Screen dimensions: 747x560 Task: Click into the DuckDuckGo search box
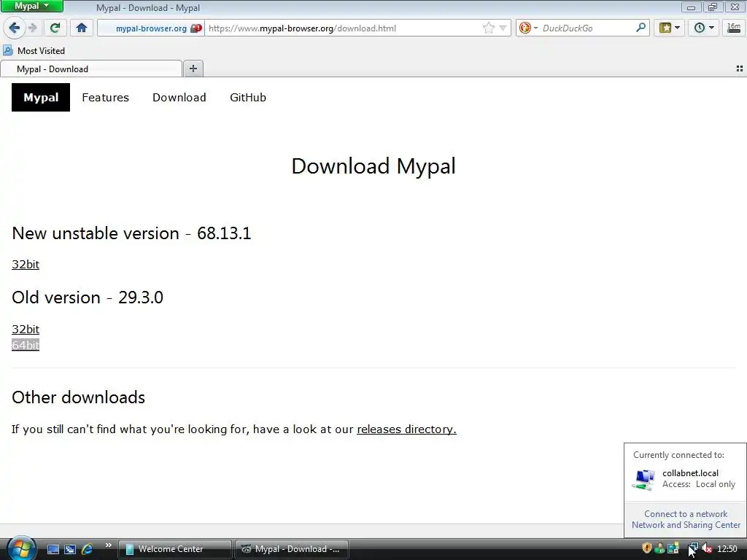[x=587, y=28]
